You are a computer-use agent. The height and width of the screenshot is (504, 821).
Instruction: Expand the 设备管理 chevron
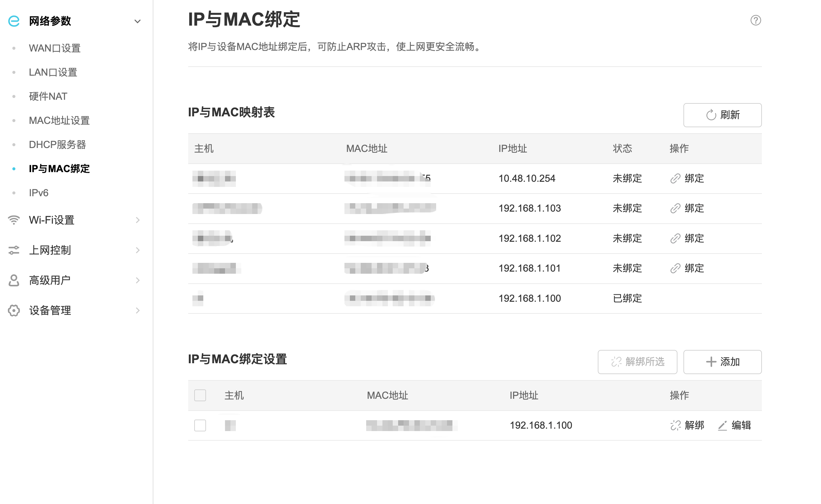pyautogui.click(x=138, y=310)
